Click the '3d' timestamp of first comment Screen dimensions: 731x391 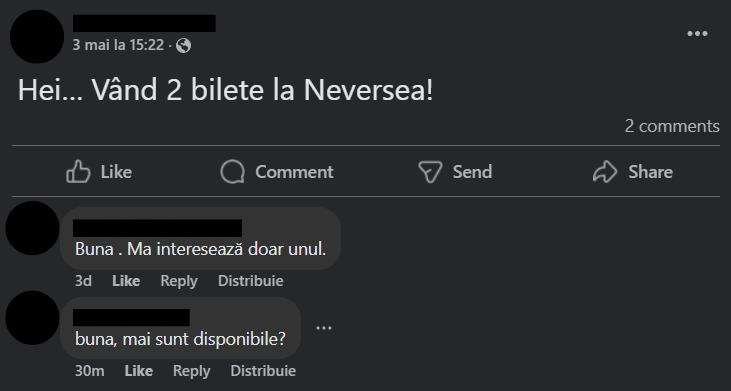coord(83,281)
